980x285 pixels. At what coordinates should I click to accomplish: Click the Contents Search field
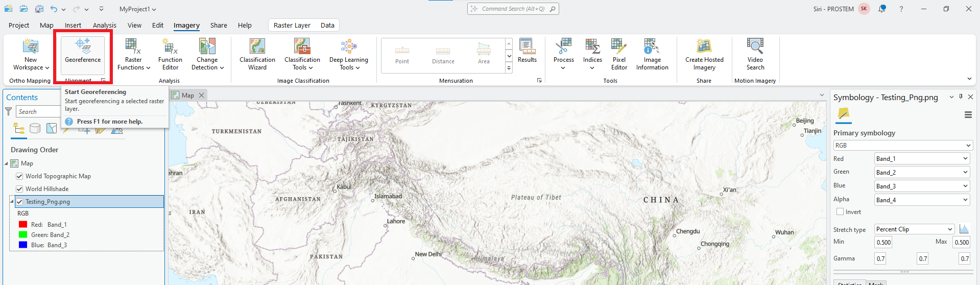coord(37,112)
